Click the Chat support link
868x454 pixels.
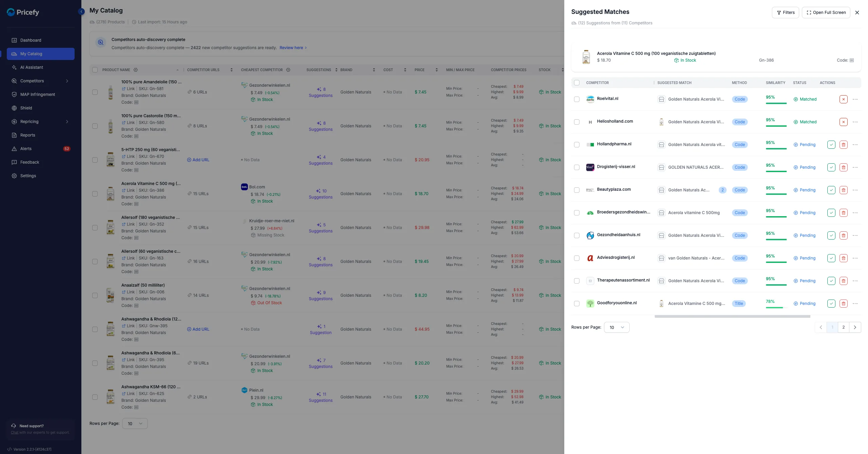pyautogui.click(x=15, y=433)
